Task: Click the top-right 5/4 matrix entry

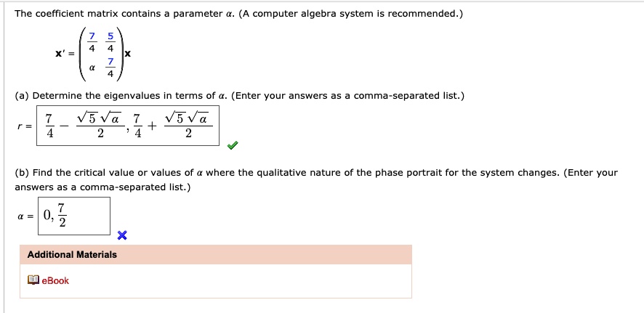Action: tap(110, 43)
